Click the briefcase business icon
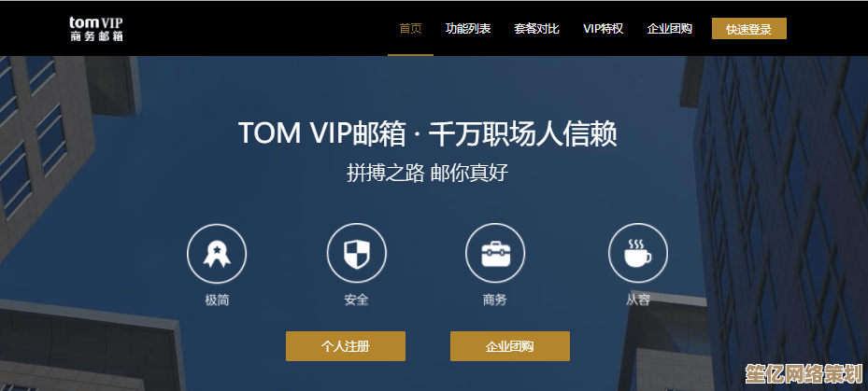868x391 pixels. pyautogui.click(x=495, y=254)
